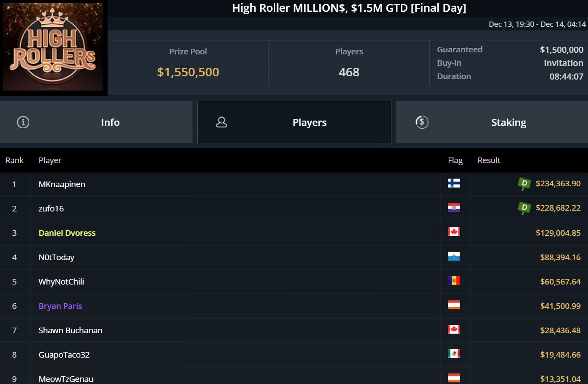Click the info circle icon

(x=23, y=122)
